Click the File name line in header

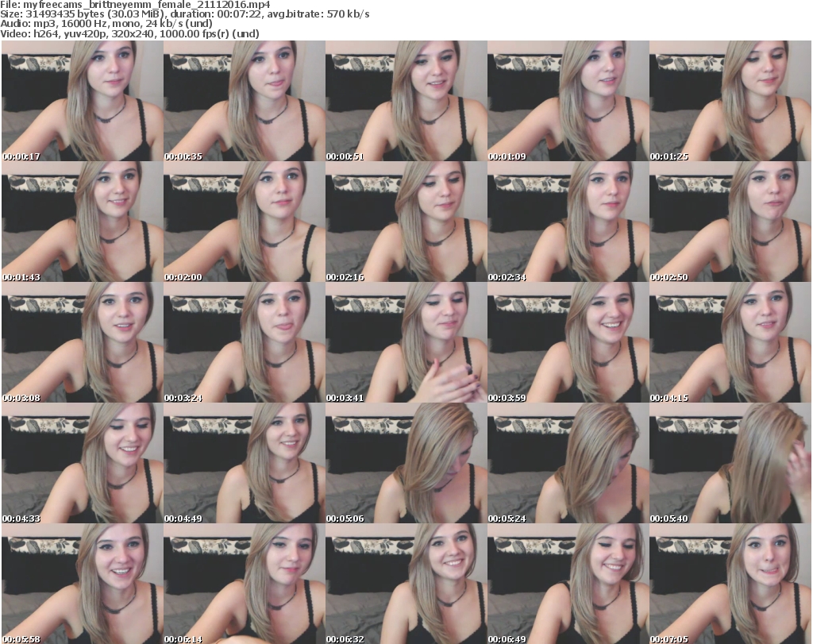coord(135,5)
